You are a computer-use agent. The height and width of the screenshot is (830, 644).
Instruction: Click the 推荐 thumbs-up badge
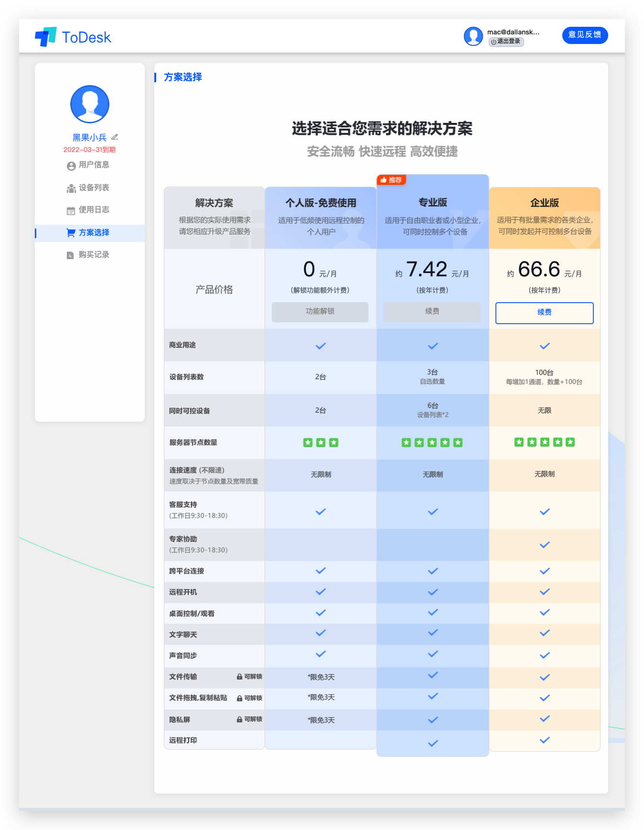click(391, 180)
